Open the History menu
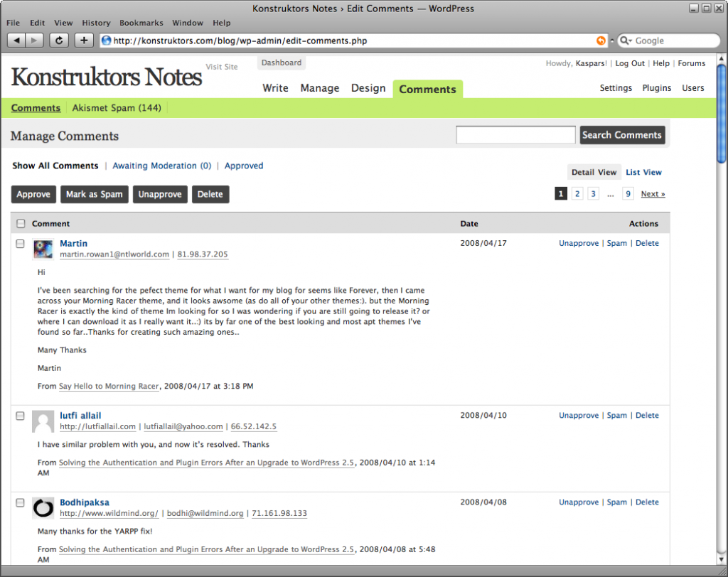Viewport: 728px width, 577px height. point(96,23)
